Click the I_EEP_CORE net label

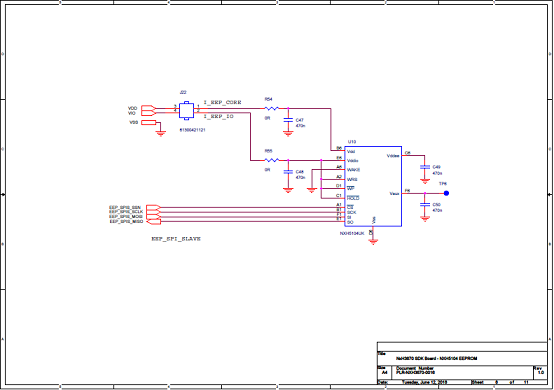click(223, 102)
